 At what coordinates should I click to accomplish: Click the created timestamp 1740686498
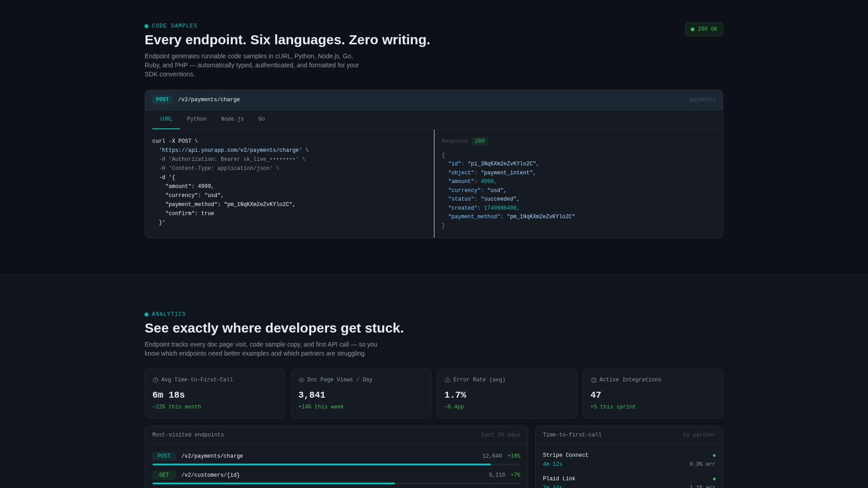[500, 208]
